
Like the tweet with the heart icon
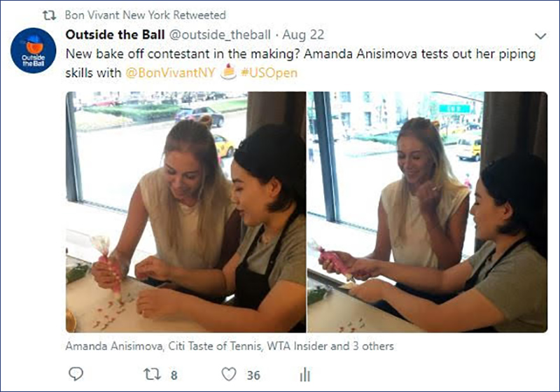(x=229, y=374)
